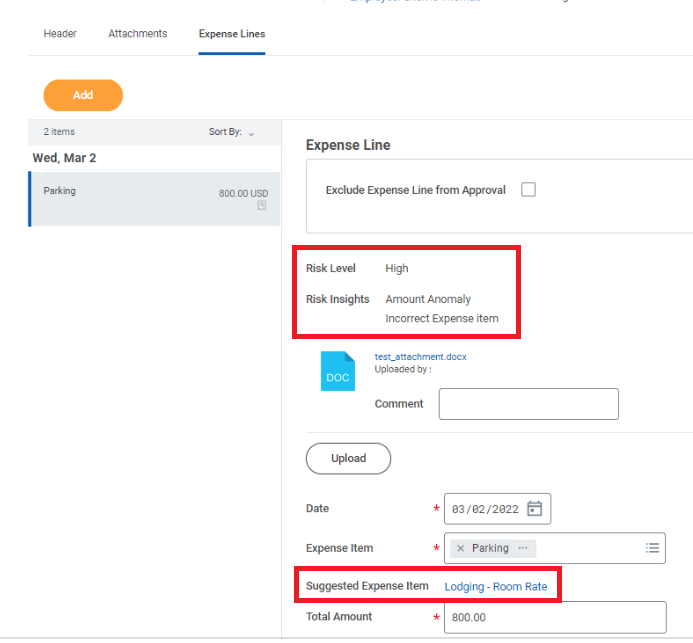The height and width of the screenshot is (643, 693).
Task: Click empty area of Expense Item field
Action: coord(590,548)
